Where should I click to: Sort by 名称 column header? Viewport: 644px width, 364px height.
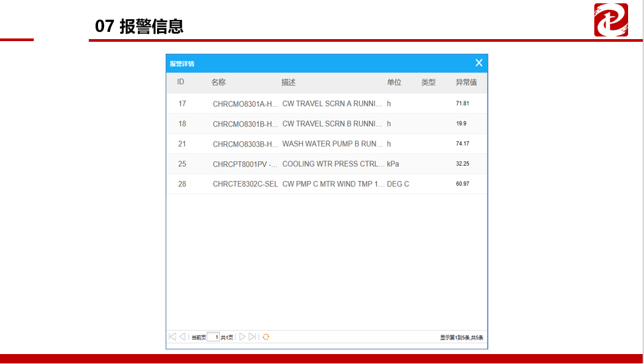(x=219, y=82)
